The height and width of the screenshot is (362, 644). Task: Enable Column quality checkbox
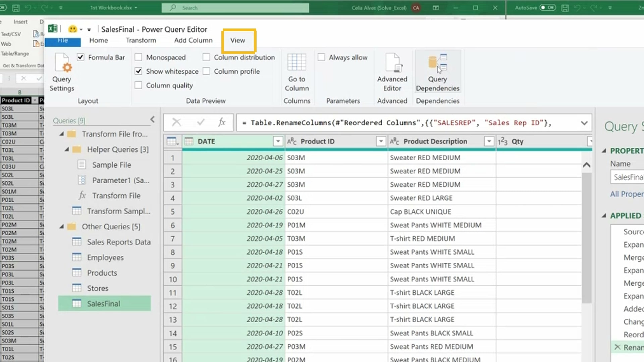(x=138, y=85)
